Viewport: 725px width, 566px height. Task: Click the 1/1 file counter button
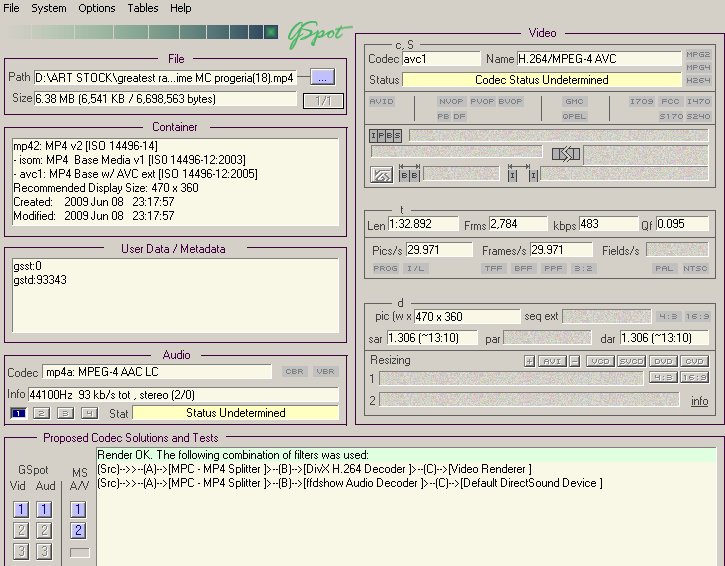(x=323, y=101)
